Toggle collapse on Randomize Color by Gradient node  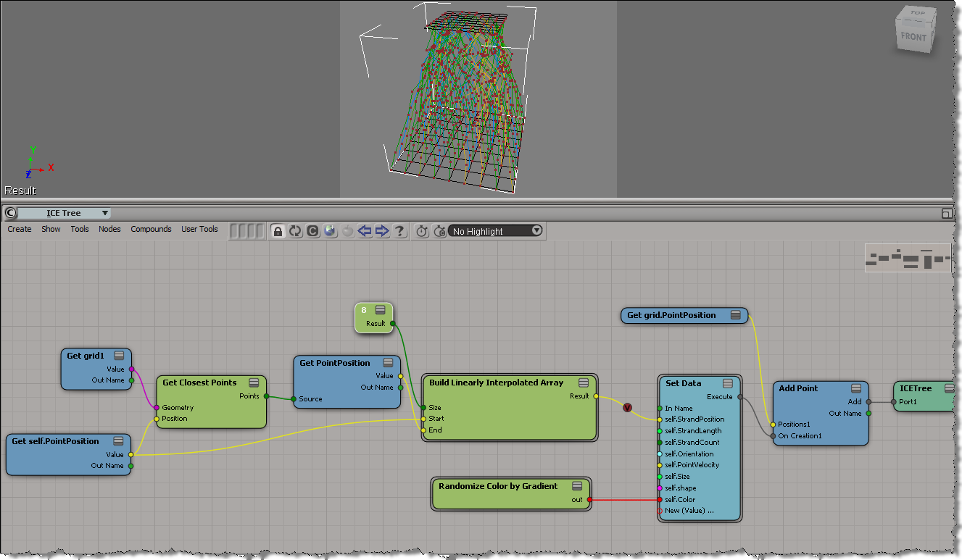[577, 486]
